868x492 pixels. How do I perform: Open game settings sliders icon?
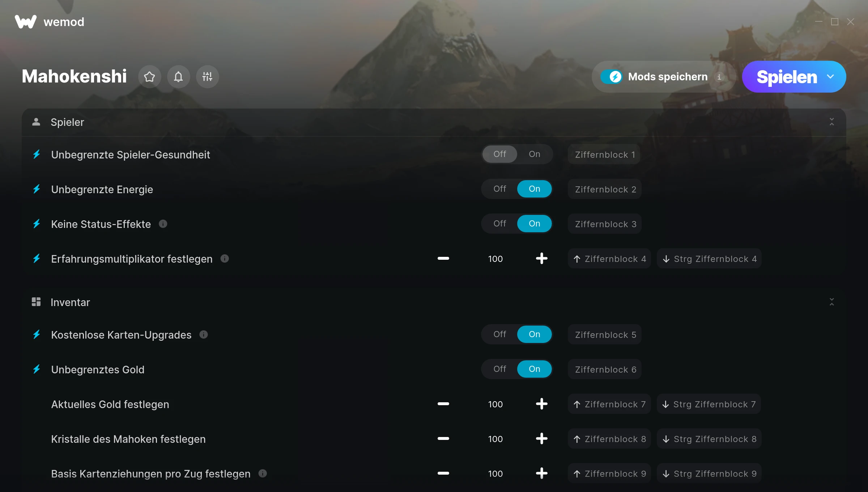[207, 77]
